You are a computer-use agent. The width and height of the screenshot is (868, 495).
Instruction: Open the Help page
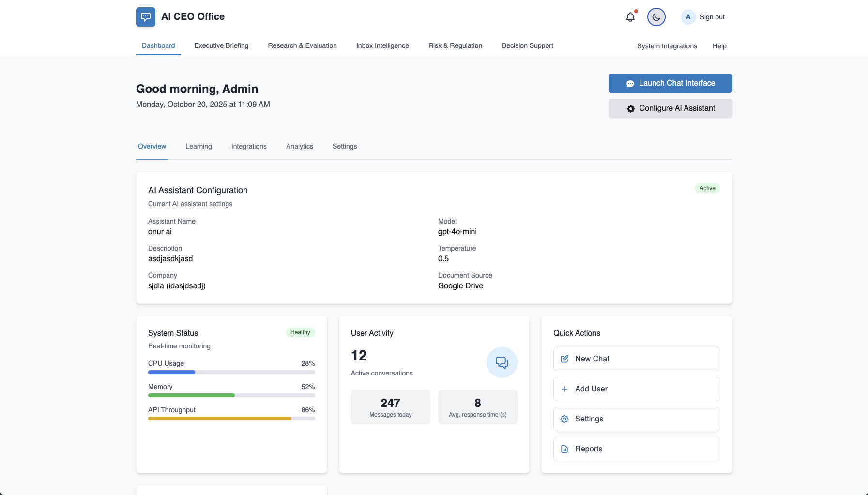719,46
